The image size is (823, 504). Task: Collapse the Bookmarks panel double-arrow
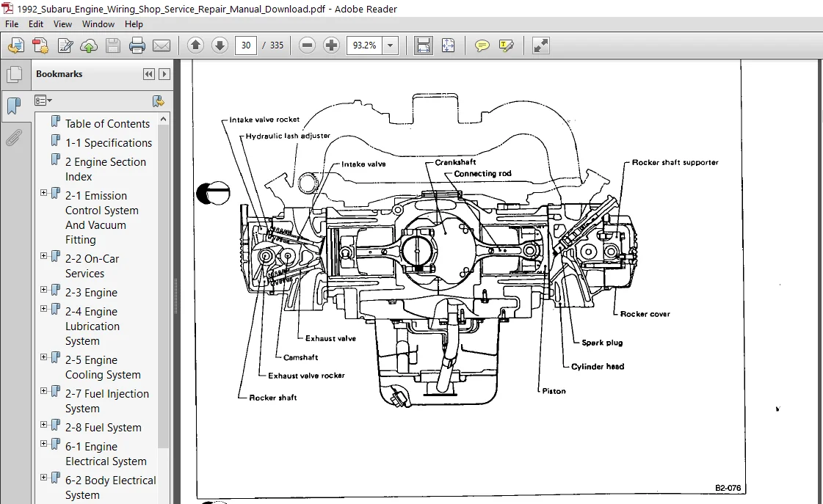[149, 74]
